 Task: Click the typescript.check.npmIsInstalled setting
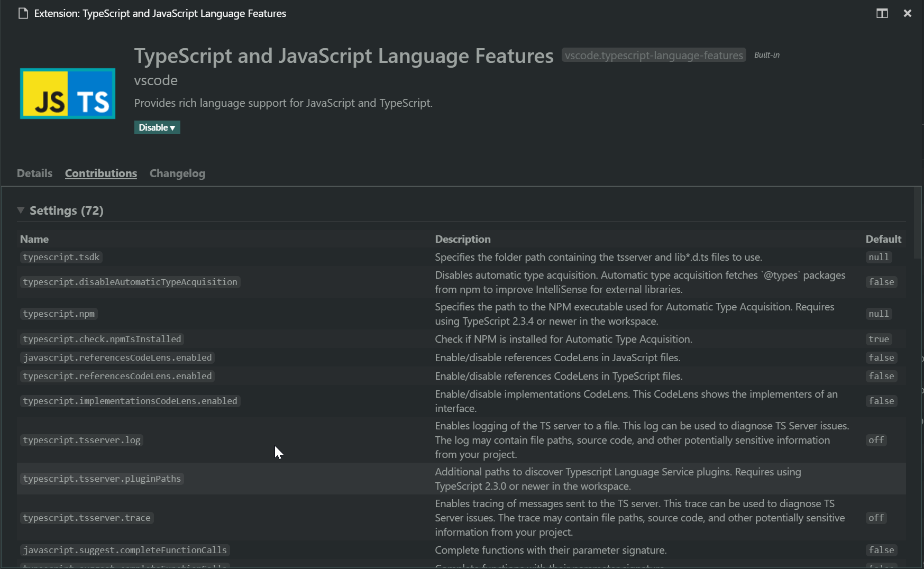click(x=102, y=339)
